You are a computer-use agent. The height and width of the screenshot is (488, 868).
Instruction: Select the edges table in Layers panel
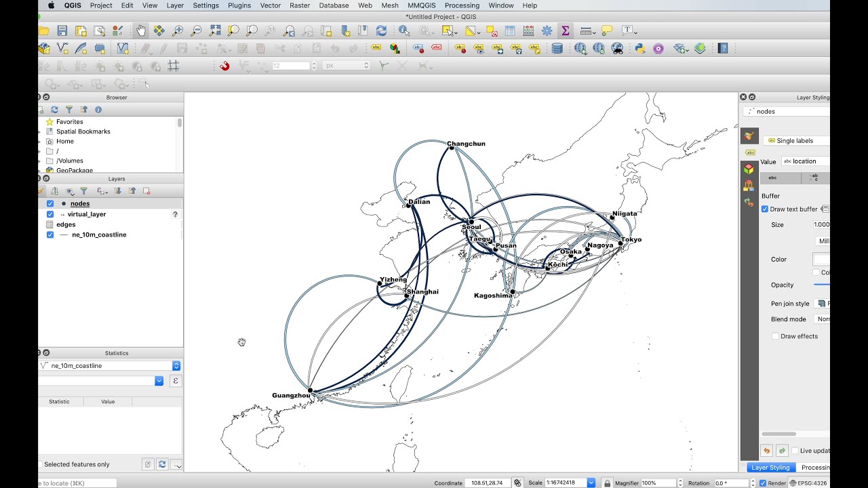click(x=66, y=224)
